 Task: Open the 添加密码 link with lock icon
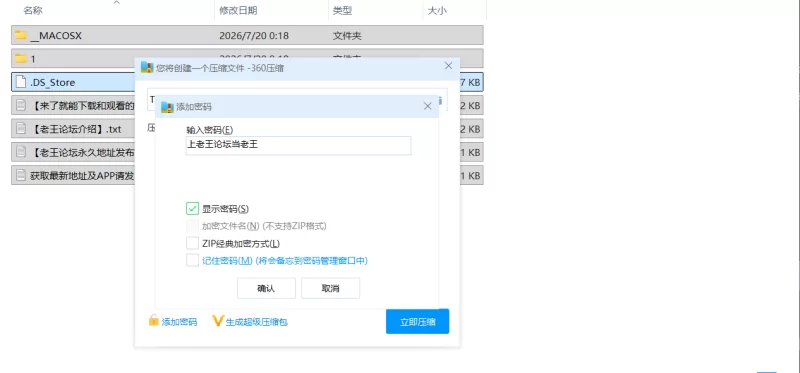tap(173, 321)
